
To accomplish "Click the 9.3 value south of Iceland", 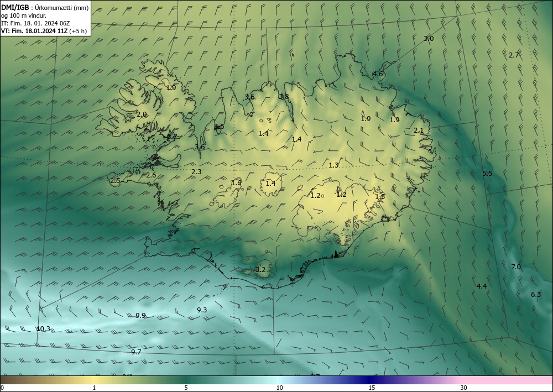I will click(202, 310).
